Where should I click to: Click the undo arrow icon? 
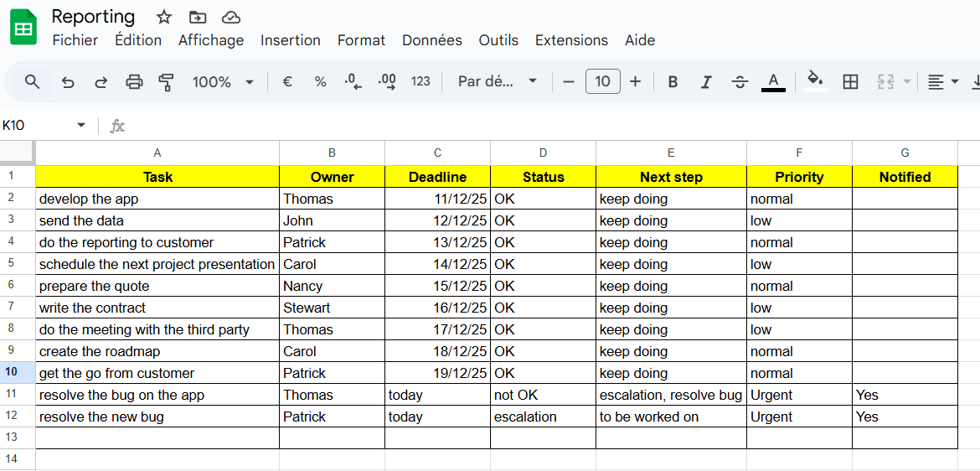[x=68, y=81]
